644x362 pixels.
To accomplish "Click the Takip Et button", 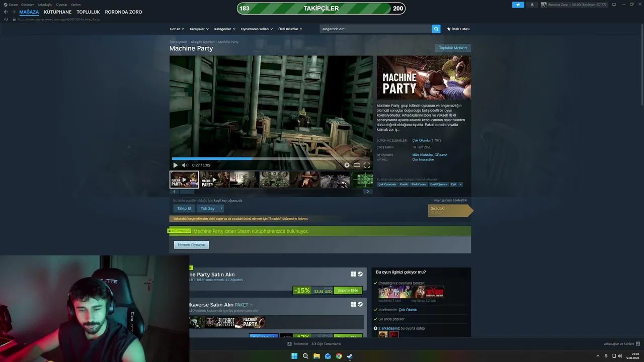I will pyautogui.click(x=184, y=208).
